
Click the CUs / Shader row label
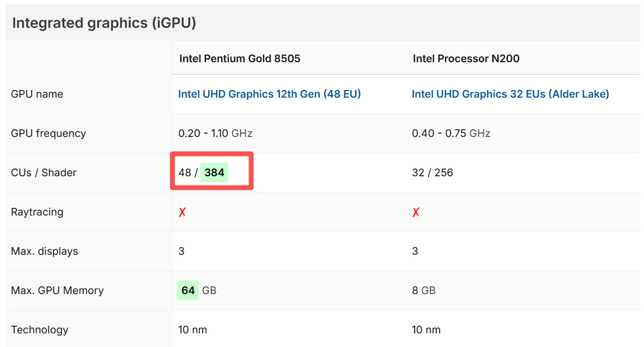pos(44,172)
